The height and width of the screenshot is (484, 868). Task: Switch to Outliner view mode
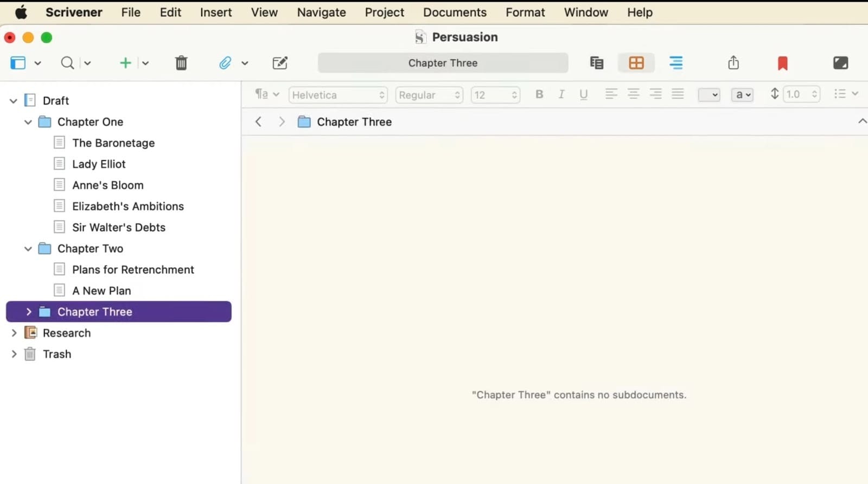676,63
